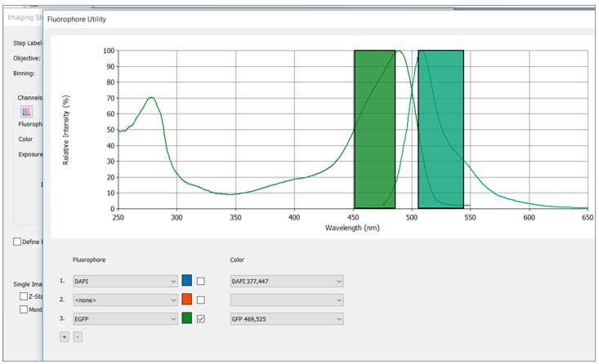Image resolution: width=599 pixels, height=364 pixels.
Task: Click the blue DAPI color swatch
Action: click(186, 281)
